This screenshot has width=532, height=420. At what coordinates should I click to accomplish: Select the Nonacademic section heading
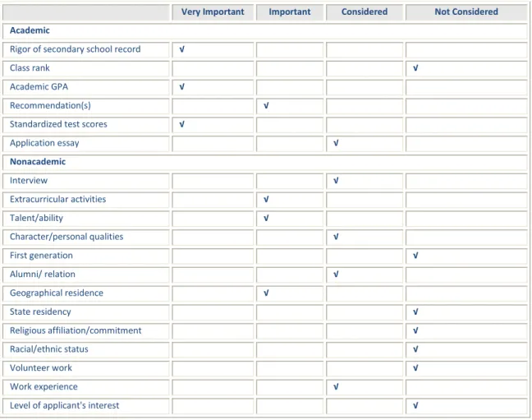pos(38,162)
